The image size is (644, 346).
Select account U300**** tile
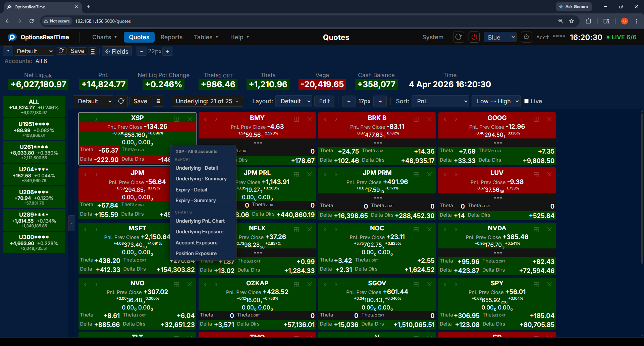34,242
